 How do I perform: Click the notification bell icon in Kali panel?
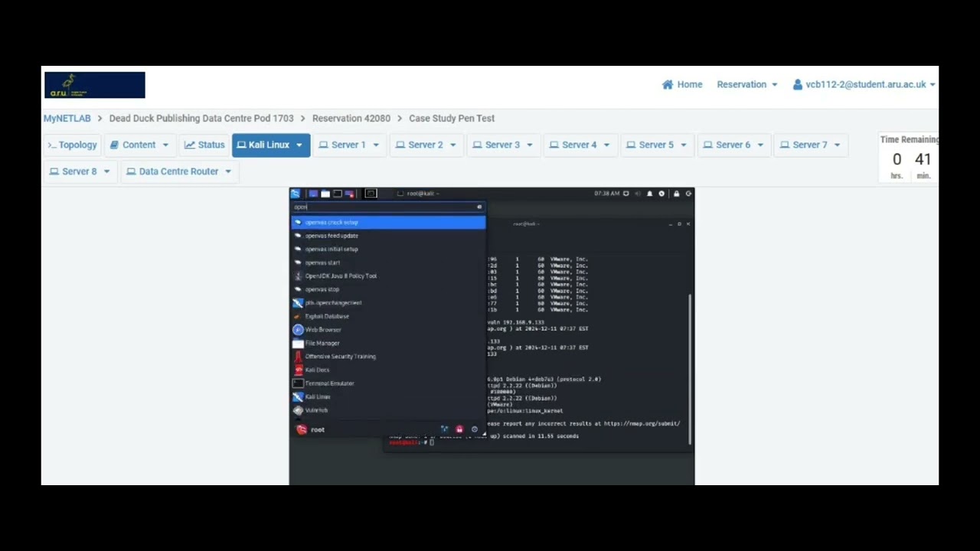(649, 194)
